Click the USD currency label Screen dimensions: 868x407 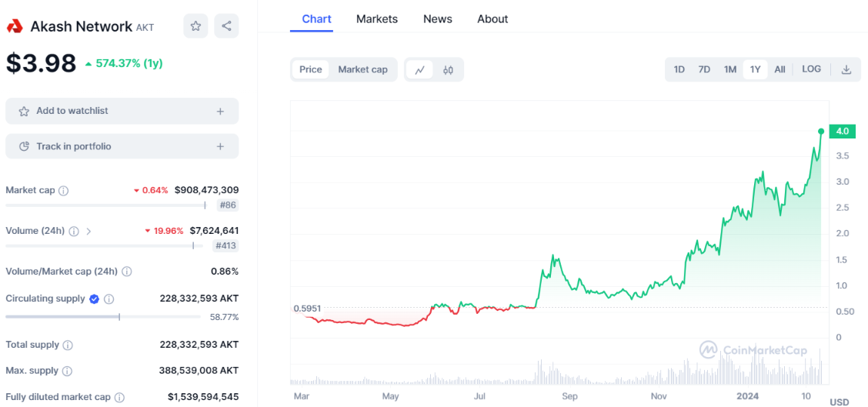click(x=840, y=402)
